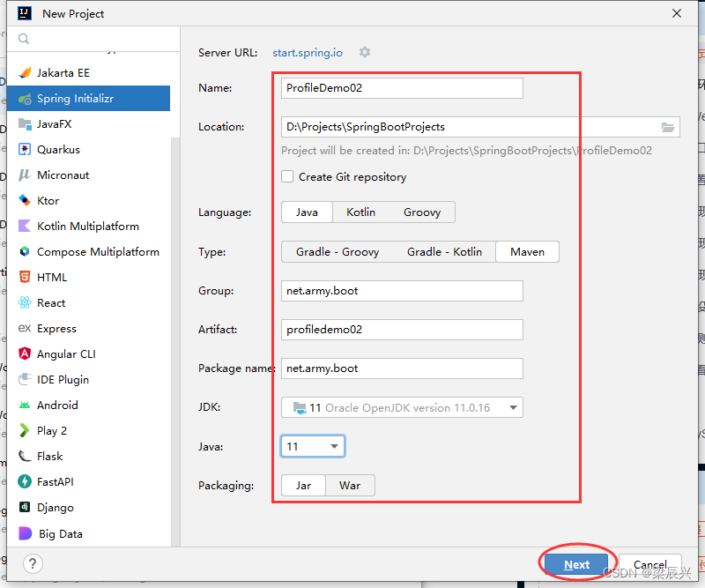Image resolution: width=705 pixels, height=588 pixels.
Task: Click the Artifact field
Action: (x=402, y=330)
